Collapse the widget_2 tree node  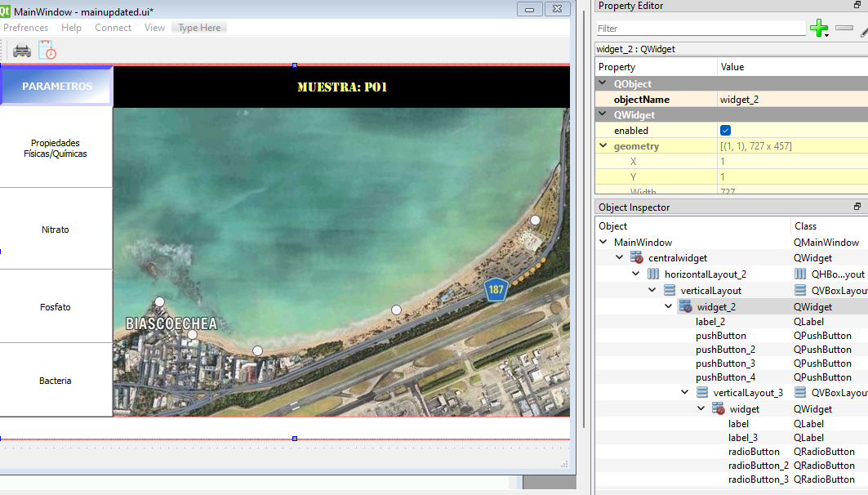pyautogui.click(x=669, y=307)
